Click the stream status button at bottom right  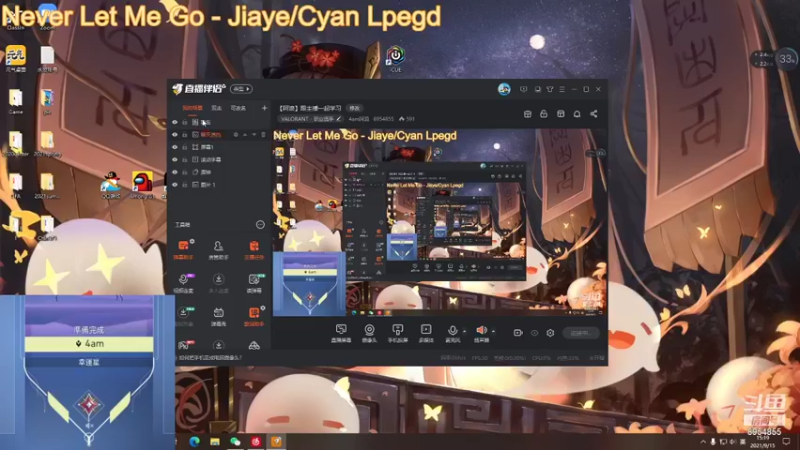tap(581, 333)
